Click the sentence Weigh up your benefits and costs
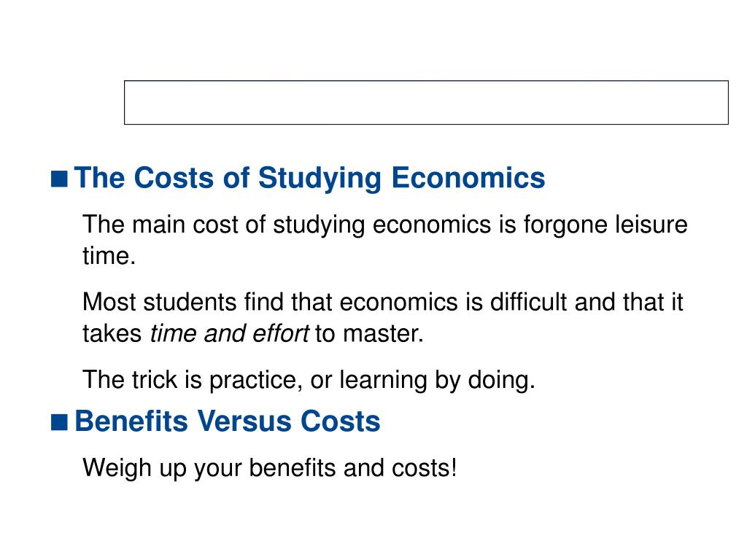This screenshot has height=560, width=747. click(x=270, y=468)
